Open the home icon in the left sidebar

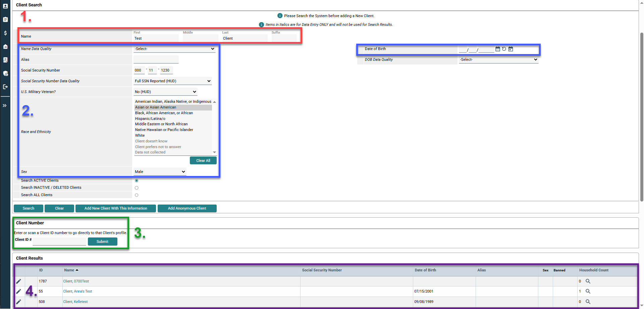tap(5, 47)
